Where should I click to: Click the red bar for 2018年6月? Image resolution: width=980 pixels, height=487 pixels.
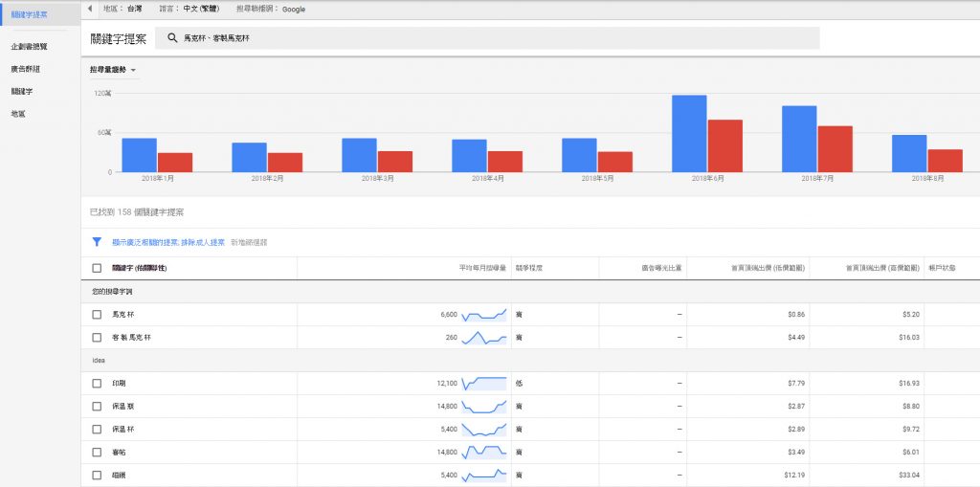725,145
